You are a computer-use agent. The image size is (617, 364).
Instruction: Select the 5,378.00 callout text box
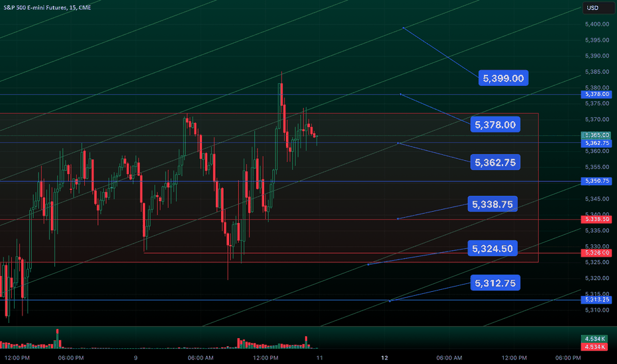coord(495,124)
